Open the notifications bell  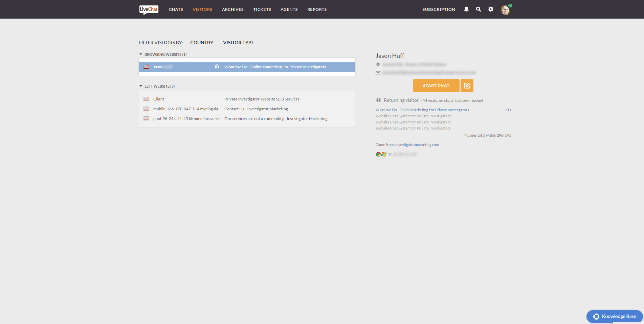coord(466,9)
